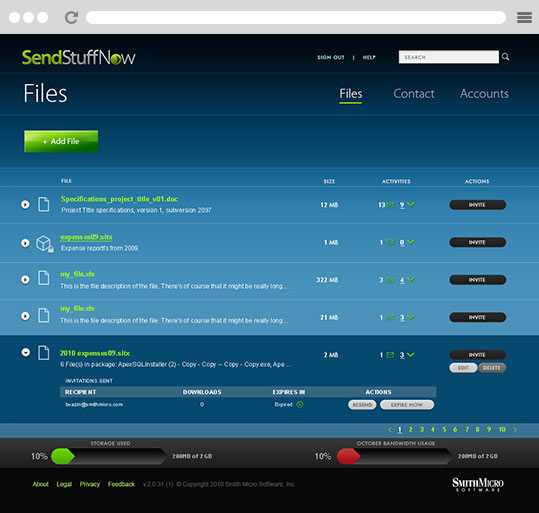Click envelope icon in 322 MB row
The image size is (539, 513).
pyautogui.click(x=390, y=280)
